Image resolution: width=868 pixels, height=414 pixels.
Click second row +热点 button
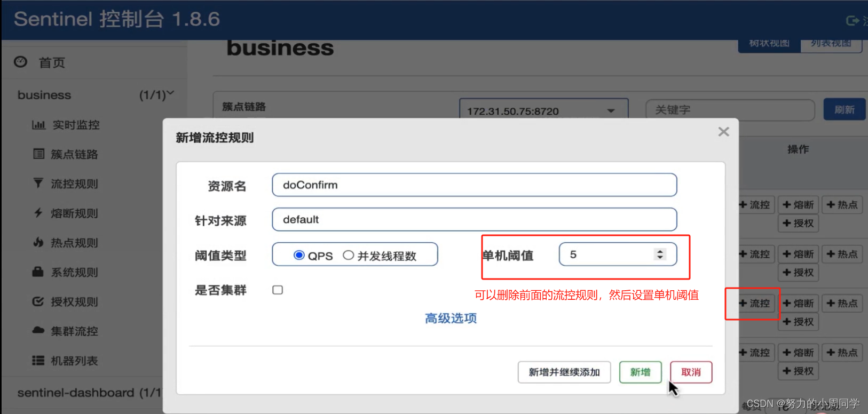pyautogui.click(x=842, y=254)
